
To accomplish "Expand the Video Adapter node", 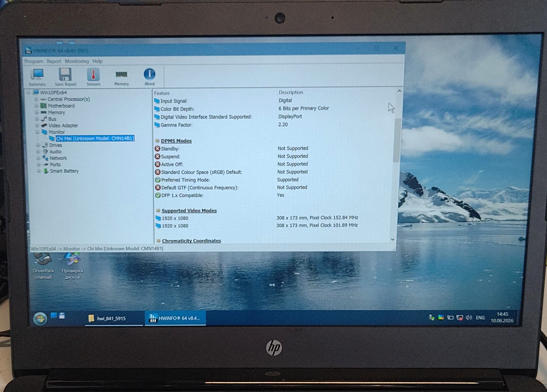I will click(x=37, y=125).
